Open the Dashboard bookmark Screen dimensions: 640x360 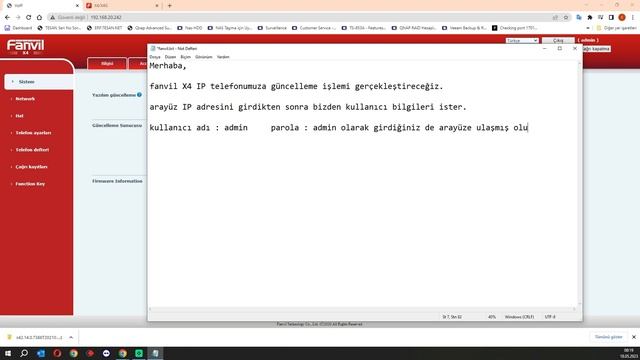[18, 28]
